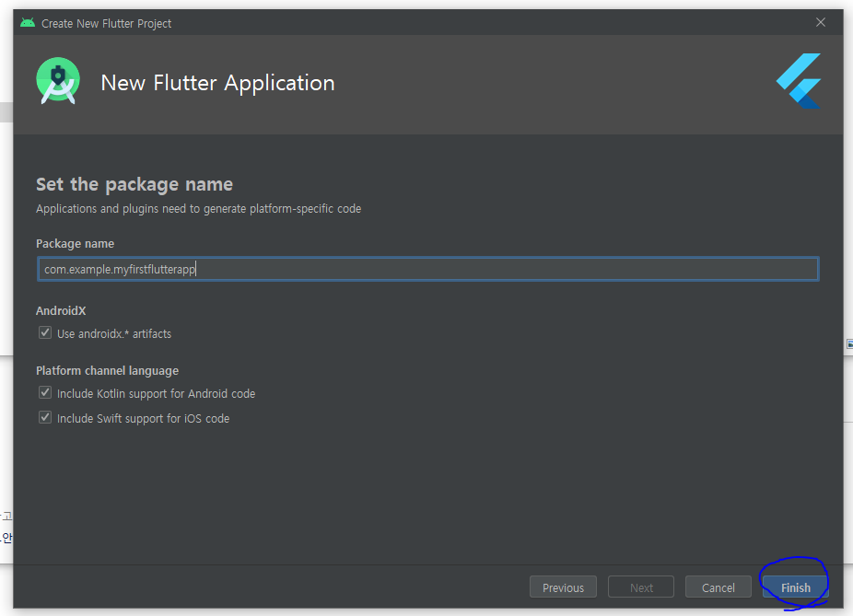The image size is (853, 616).
Task: Click the Package name input field
Action: pyautogui.click(x=428, y=269)
